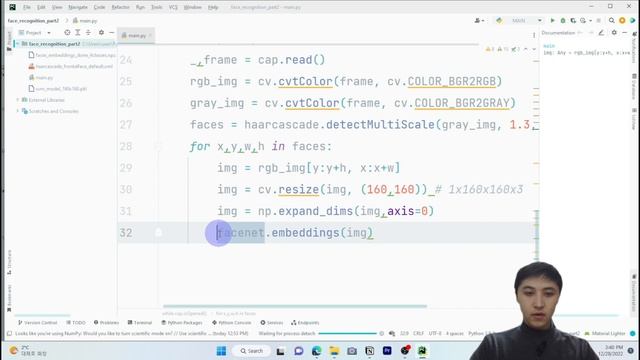Image resolution: width=640 pixels, height=360 pixels.
Task: Open the Services tool window
Action: pos(272,322)
